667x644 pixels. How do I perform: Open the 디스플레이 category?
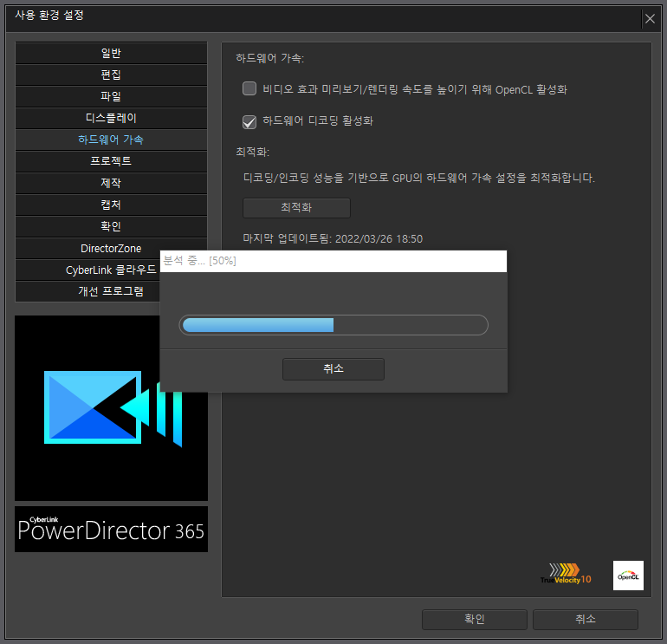point(111,119)
